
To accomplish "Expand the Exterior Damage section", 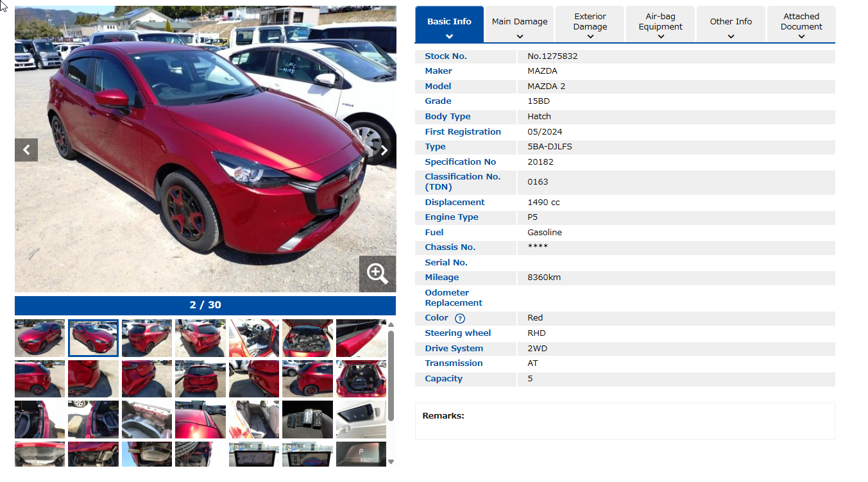I will coord(590,25).
